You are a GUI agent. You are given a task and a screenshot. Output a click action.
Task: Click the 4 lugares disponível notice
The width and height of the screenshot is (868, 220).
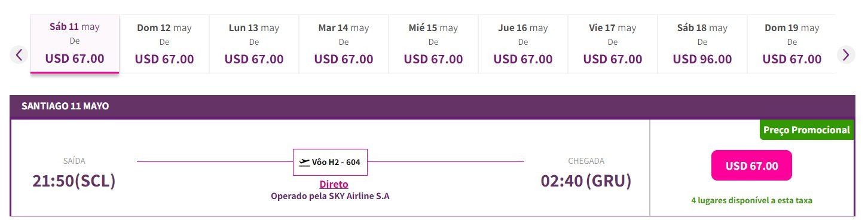tap(751, 200)
